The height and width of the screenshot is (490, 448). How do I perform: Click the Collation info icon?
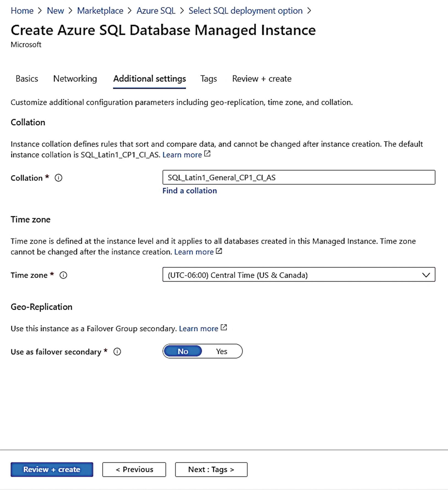pos(58,178)
